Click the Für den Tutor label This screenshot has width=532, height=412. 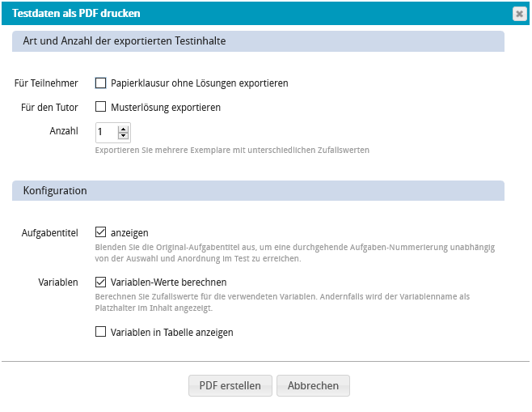49,107
